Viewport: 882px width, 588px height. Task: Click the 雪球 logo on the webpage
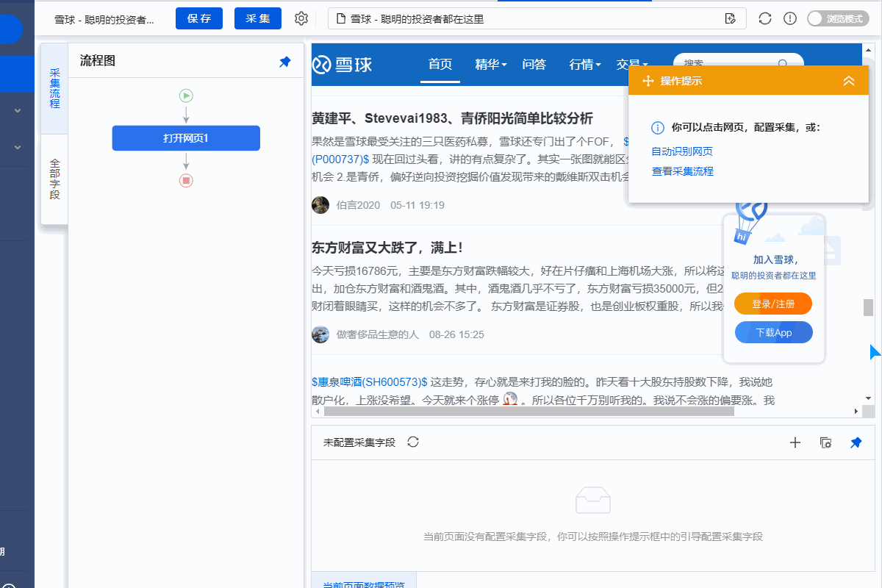point(343,65)
